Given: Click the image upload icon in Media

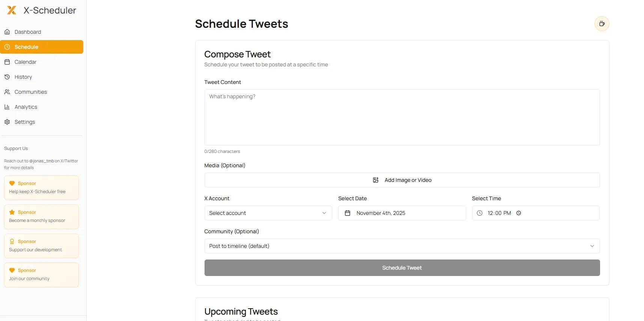Looking at the screenshot, I should [376, 180].
